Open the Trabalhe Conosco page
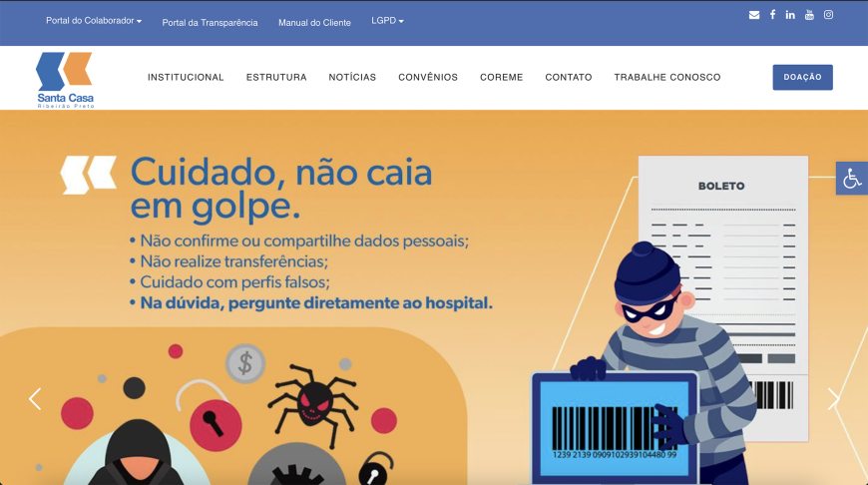868x485 pixels. tap(667, 77)
